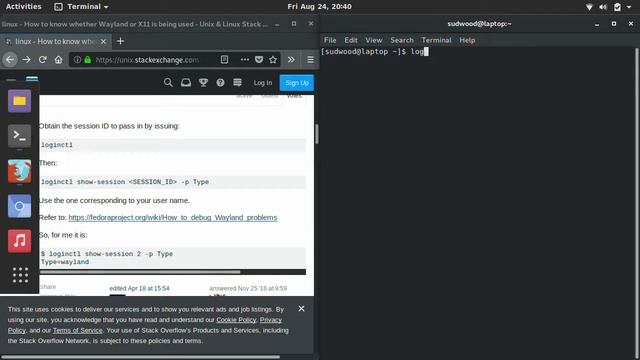Open Terminal Search menu
This screenshot has width=640, height=360.
[402, 40]
